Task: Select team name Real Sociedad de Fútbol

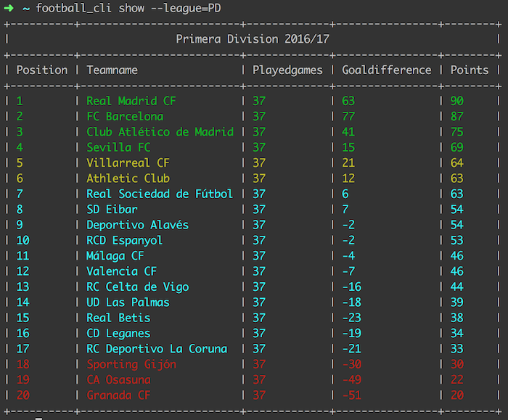Action: pyautogui.click(x=160, y=194)
